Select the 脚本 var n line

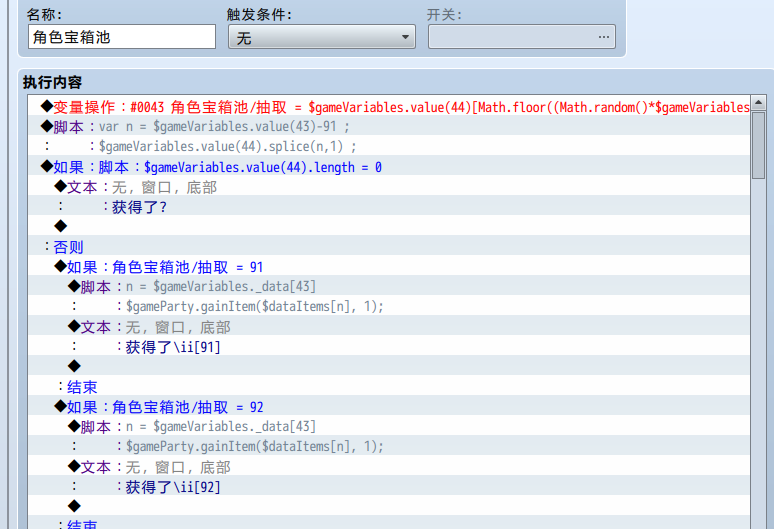point(389,126)
